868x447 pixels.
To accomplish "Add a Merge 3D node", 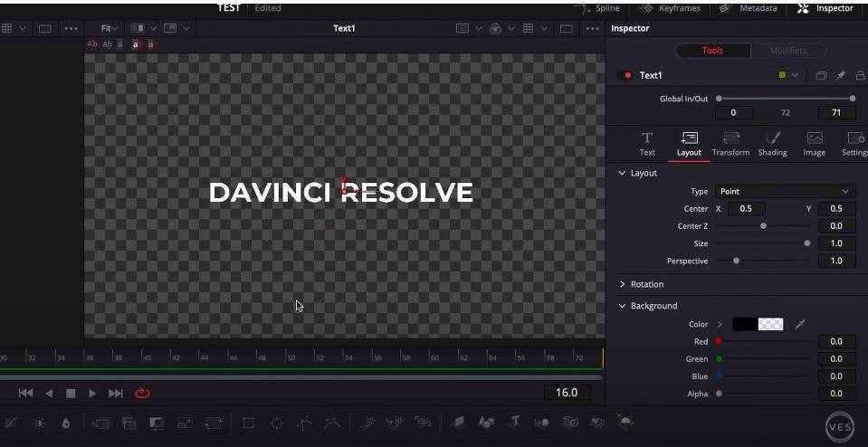I will point(542,423).
